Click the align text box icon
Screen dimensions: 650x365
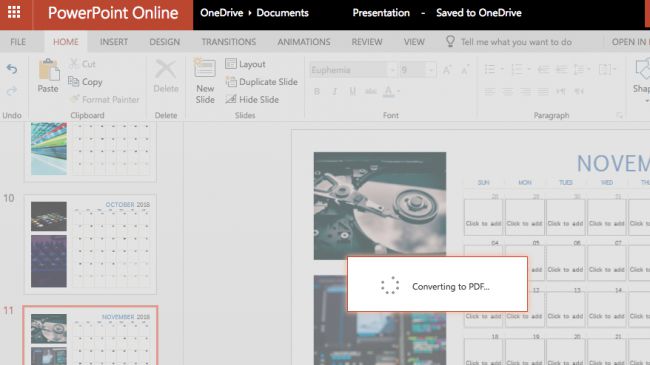[604, 69]
